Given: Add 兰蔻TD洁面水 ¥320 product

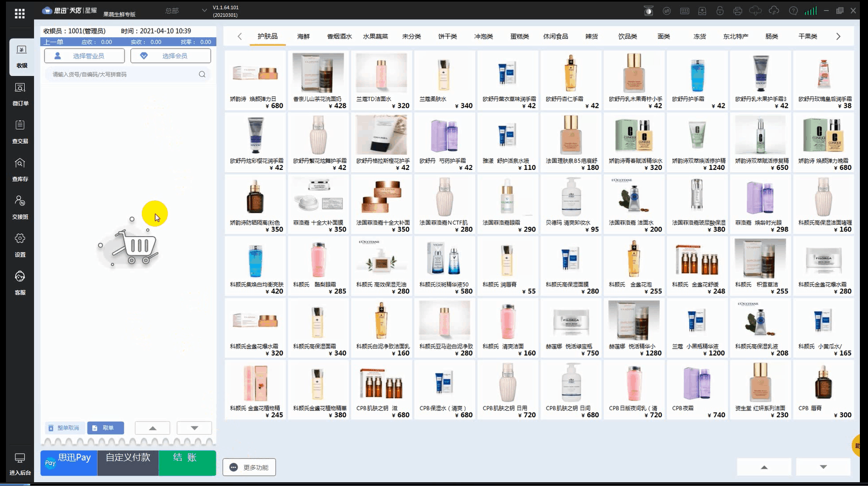Looking at the screenshot, I should click(x=382, y=80).
